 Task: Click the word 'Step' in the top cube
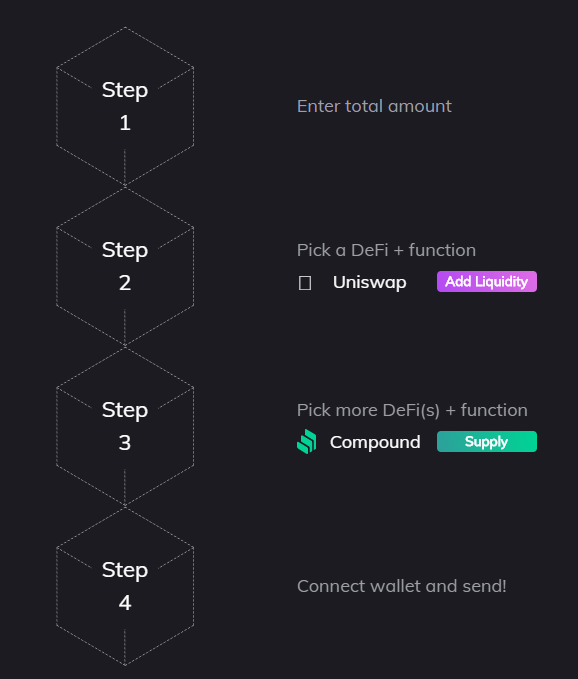point(125,91)
